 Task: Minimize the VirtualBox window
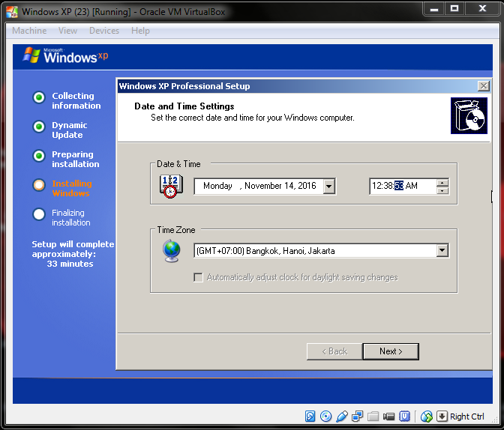[434, 9]
